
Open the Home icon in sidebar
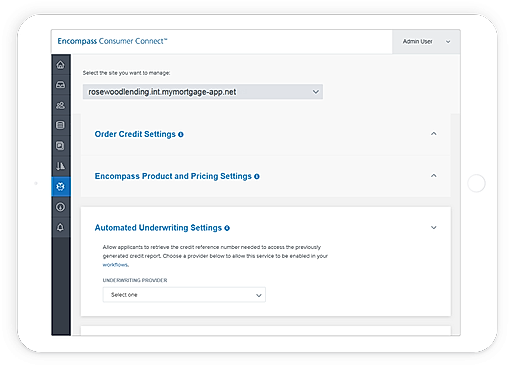(x=60, y=65)
